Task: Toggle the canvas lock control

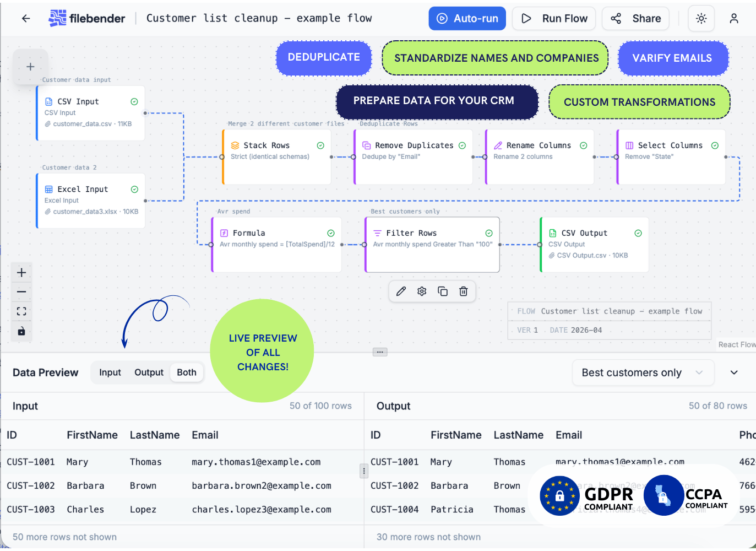Action: point(21,331)
